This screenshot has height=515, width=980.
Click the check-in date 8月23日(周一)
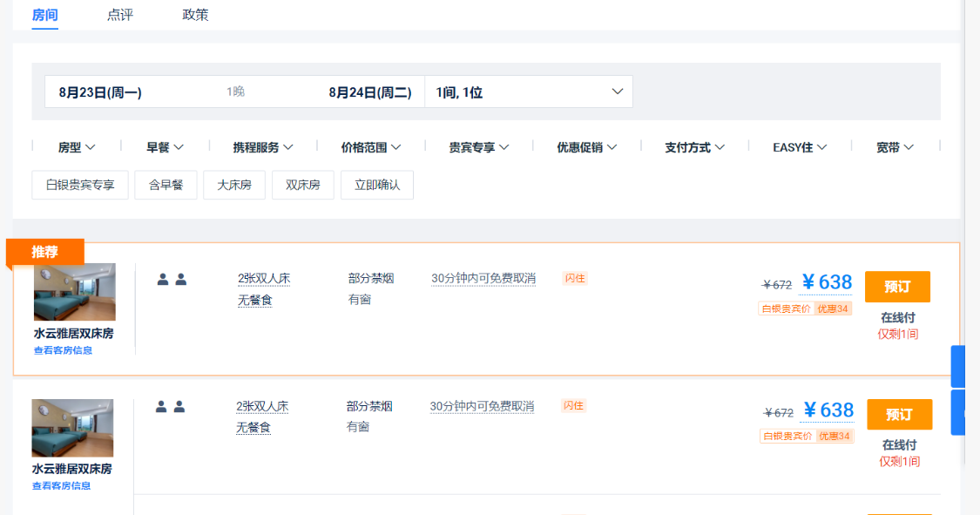[x=100, y=91]
